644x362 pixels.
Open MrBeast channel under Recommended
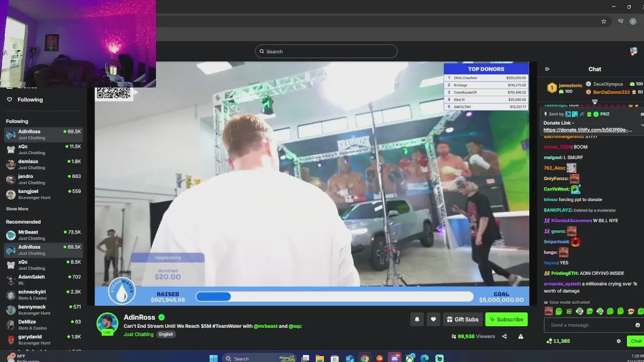click(43, 235)
